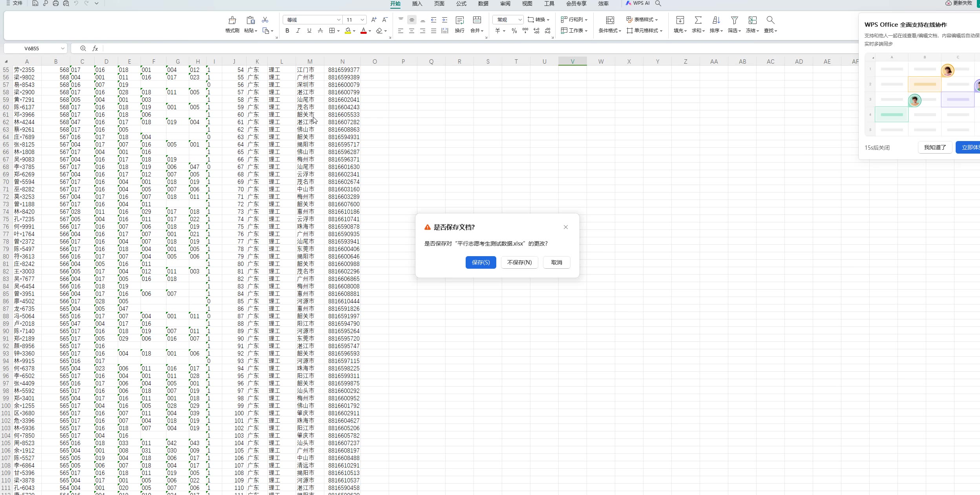Click 保存(S) in the save dialog
Viewport: 980px width, 495px height.
pyautogui.click(x=481, y=262)
